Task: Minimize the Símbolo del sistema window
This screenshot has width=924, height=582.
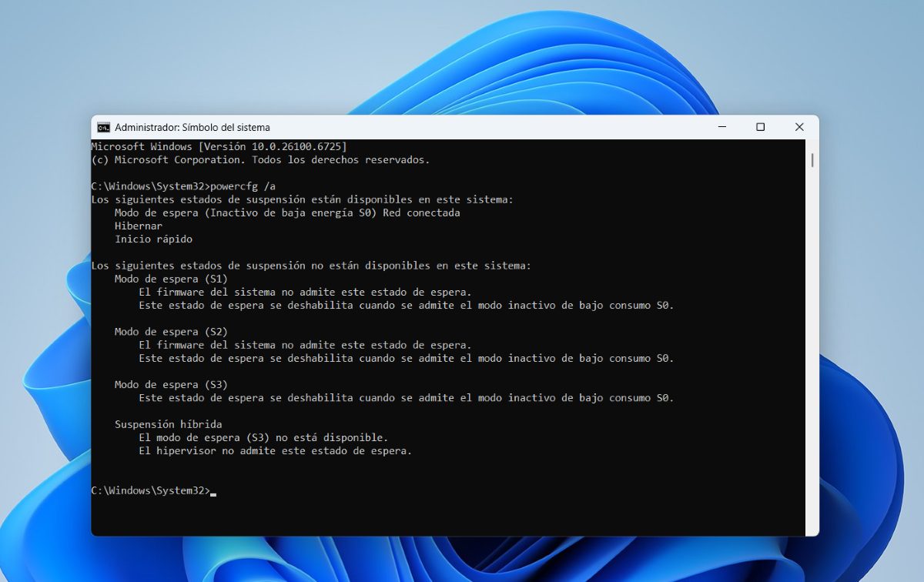Action: click(721, 127)
